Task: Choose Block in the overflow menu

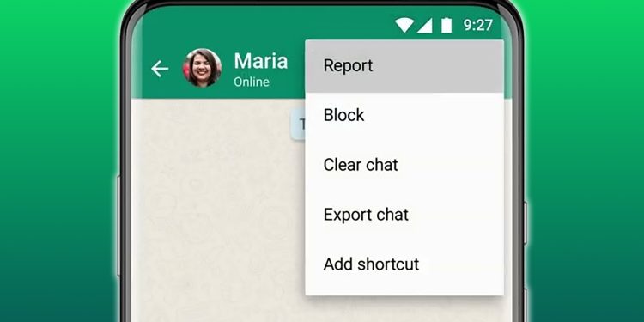Action: point(404,115)
